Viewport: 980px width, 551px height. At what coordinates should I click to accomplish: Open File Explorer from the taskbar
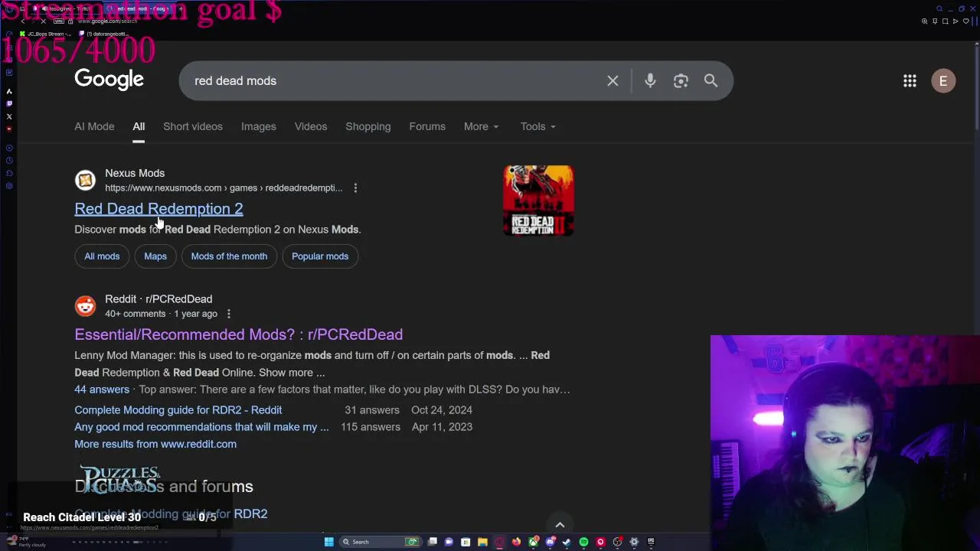click(482, 542)
